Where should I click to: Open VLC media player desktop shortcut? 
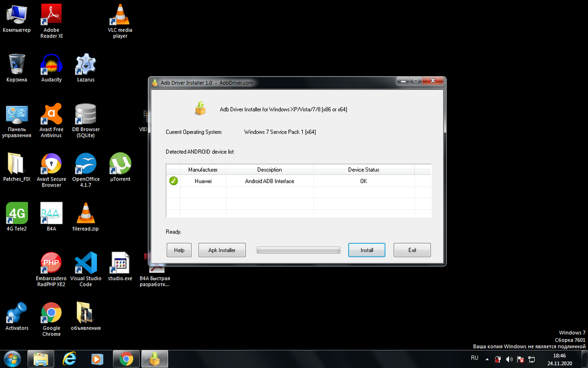(120, 22)
